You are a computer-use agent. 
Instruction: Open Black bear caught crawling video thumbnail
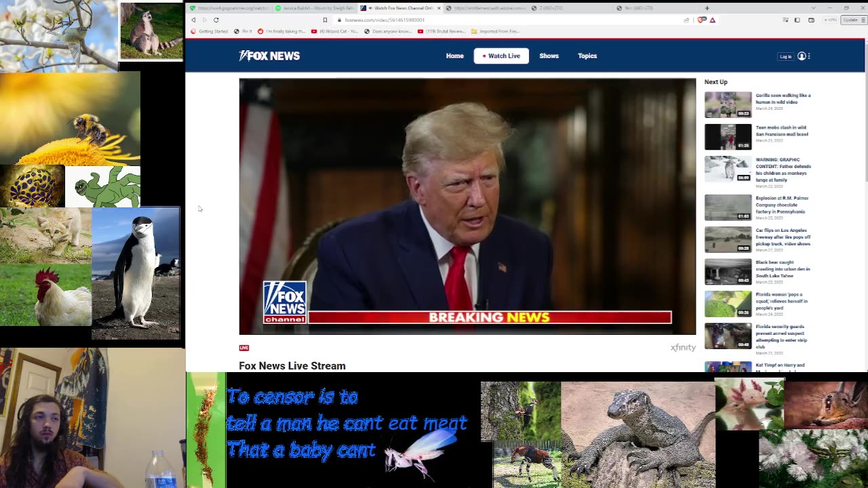click(x=728, y=272)
